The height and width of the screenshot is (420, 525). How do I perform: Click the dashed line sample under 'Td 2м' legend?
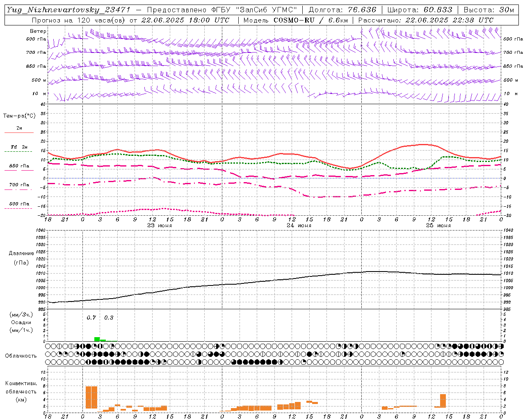pos(18,151)
